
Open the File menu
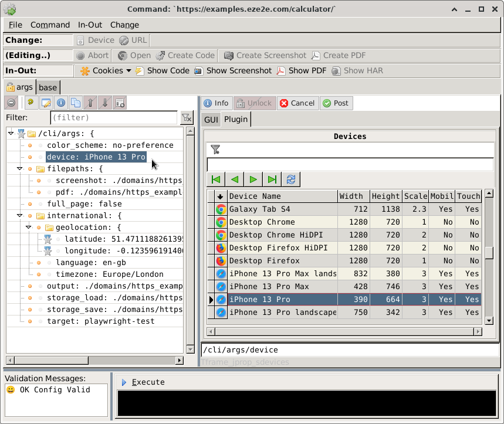(x=15, y=25)
